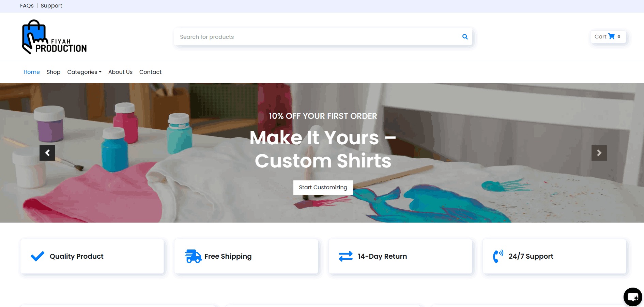Click the 14-Day Return arrows icon

click(346, 256)
